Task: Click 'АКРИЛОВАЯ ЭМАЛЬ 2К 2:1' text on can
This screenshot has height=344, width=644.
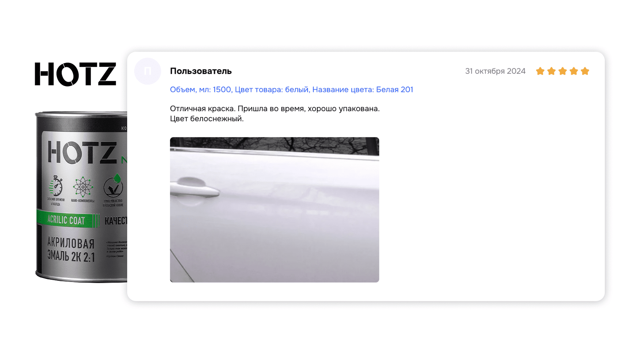Action: click(x=71, y=250)
